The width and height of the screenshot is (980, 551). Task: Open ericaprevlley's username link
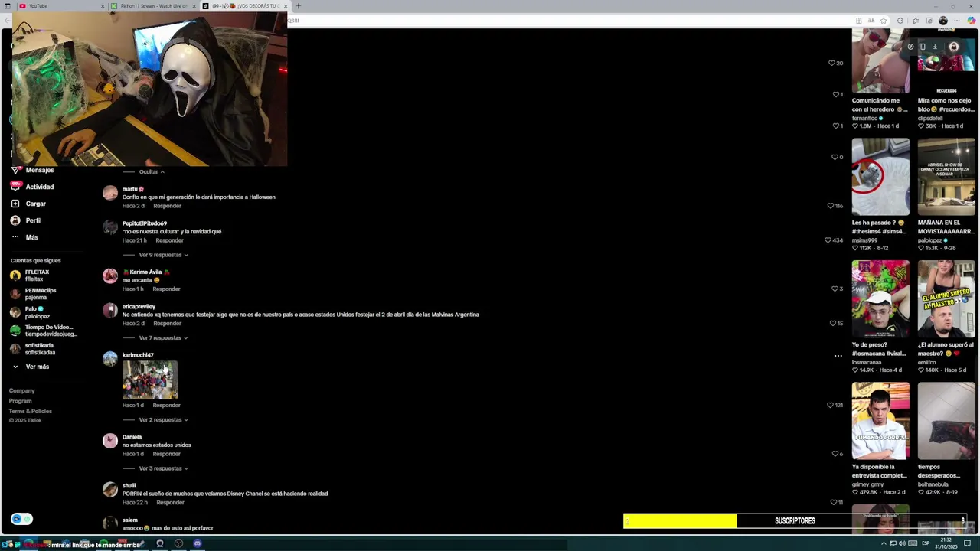pos(139,307)
